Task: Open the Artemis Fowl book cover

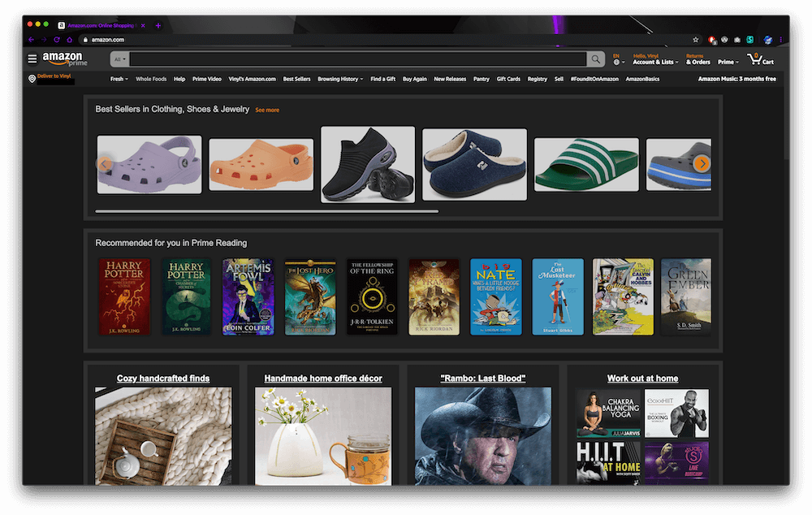Action: point(248,296)
